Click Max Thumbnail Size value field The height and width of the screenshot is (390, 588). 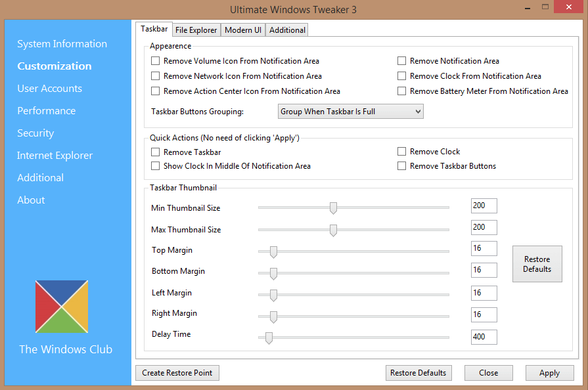point(484,227)
